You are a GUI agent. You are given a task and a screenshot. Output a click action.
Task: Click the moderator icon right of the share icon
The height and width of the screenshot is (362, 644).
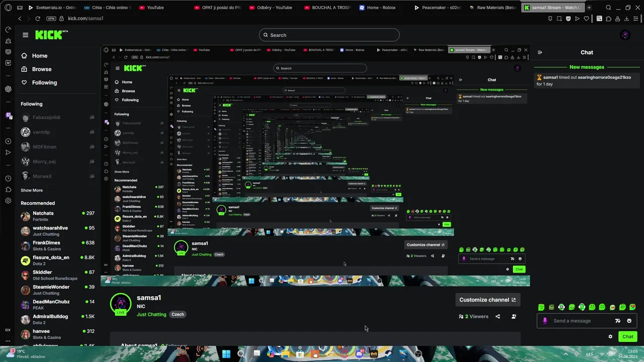514,316
